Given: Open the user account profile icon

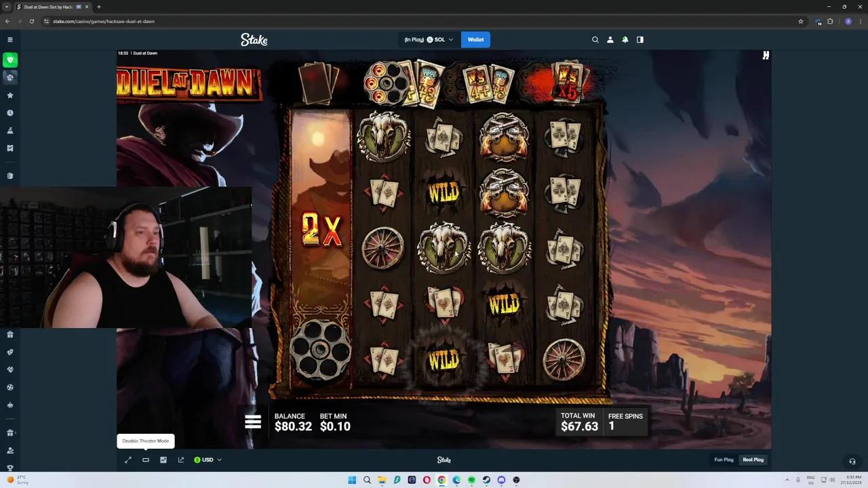Looking at the screenshot, I should point(610,39).
